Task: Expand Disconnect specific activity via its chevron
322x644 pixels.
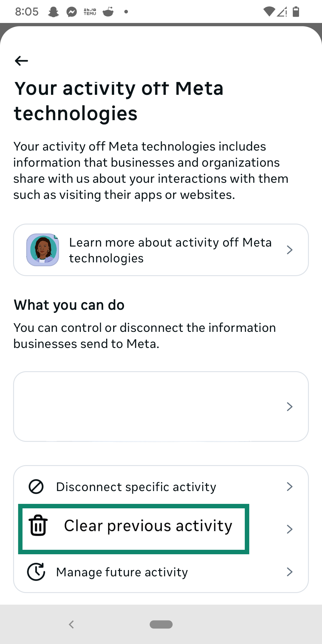Action: pos(290,486)
